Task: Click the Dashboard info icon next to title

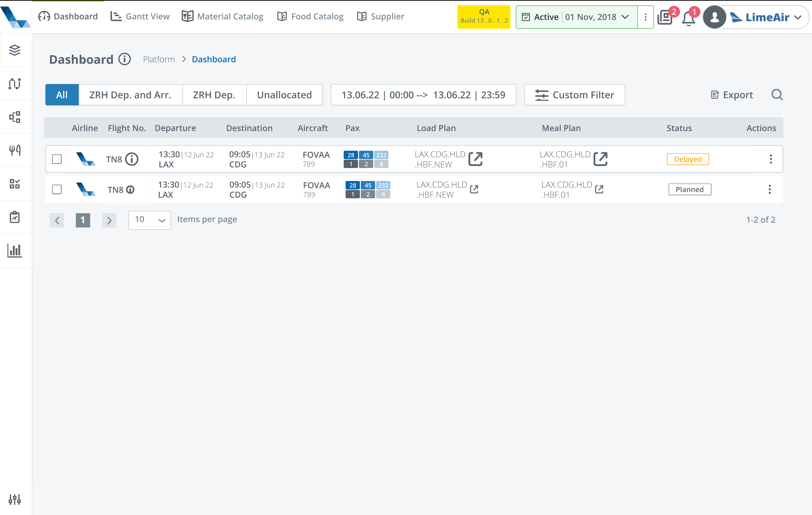Action: [x=124, y=59]
